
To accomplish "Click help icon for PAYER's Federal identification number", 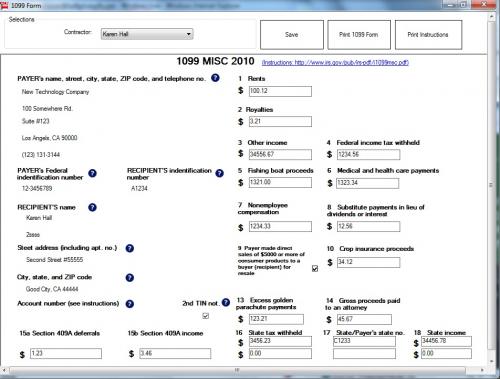I will (x=92, y=173).
